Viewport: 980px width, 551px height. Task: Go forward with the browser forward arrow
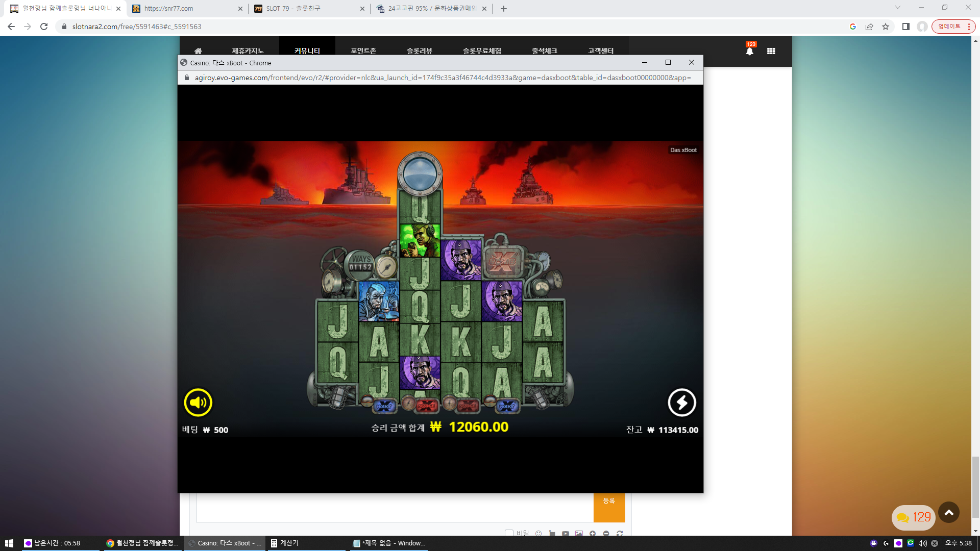click(28, 27)
